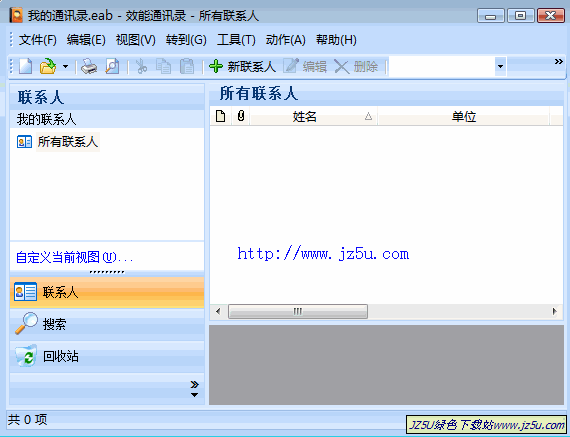Viewport: 570px width, 437px height.
Task: Minimize the 效能通讯录 window
Action: (x=491, y=16)
